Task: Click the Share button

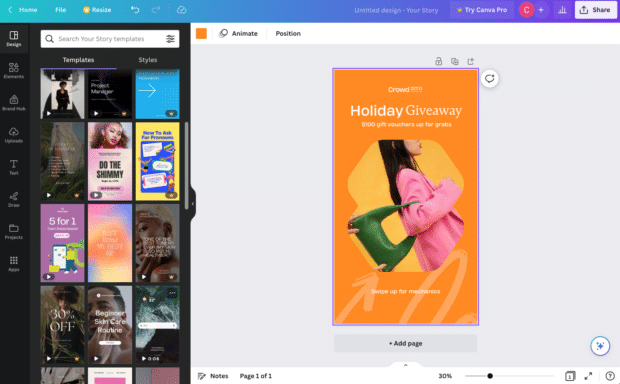Action: tap(595, 10)
